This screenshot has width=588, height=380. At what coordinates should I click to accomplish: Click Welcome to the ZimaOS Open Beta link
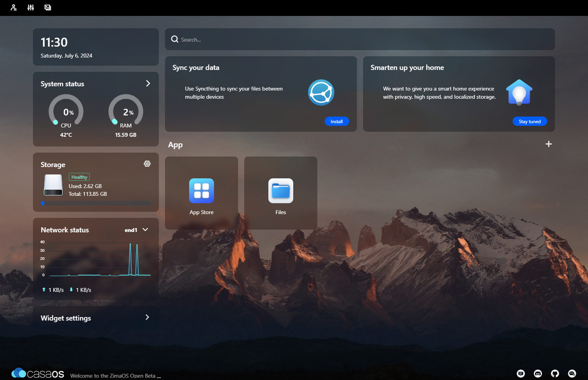(115, 376)
